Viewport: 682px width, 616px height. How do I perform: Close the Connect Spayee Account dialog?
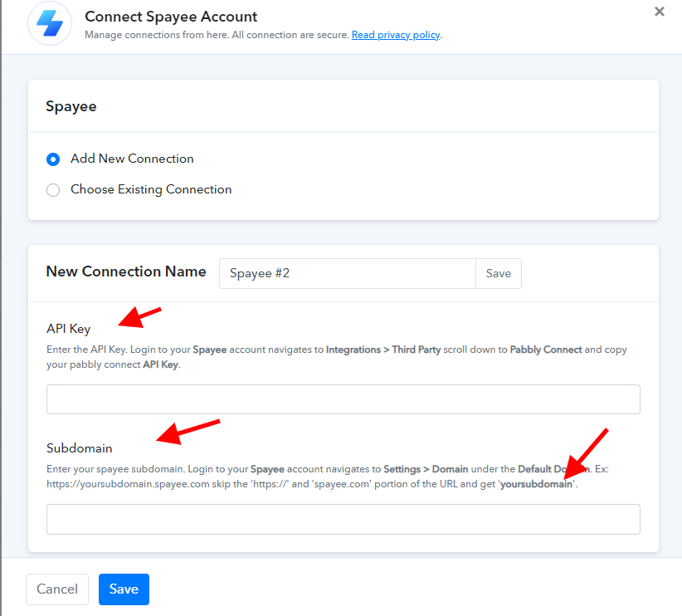point(660,12)
